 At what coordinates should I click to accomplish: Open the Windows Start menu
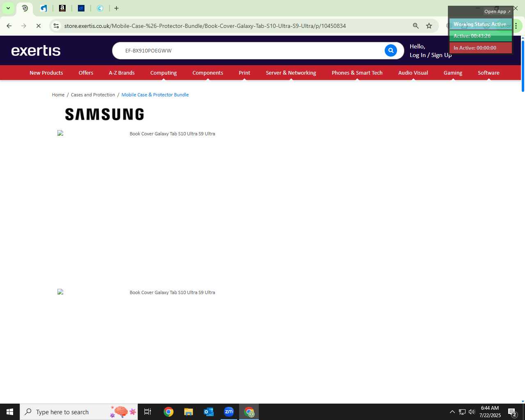click(x=10, y=412)
